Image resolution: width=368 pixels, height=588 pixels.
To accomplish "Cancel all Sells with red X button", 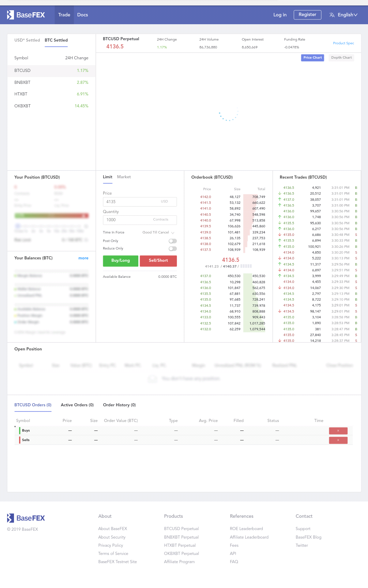I will (x=338, y=440).
